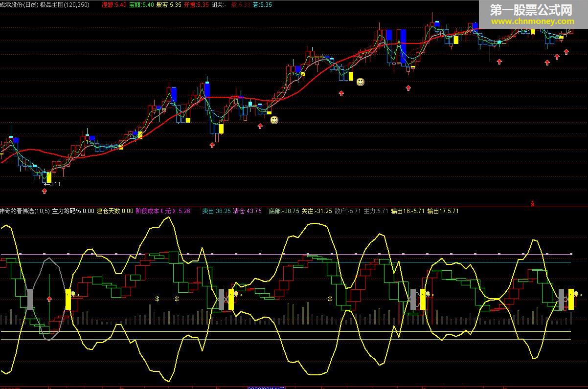Click the 宝瓶:5.40 value
The width and height of the screenshot is (588, 389).
[x=141, y=4]
